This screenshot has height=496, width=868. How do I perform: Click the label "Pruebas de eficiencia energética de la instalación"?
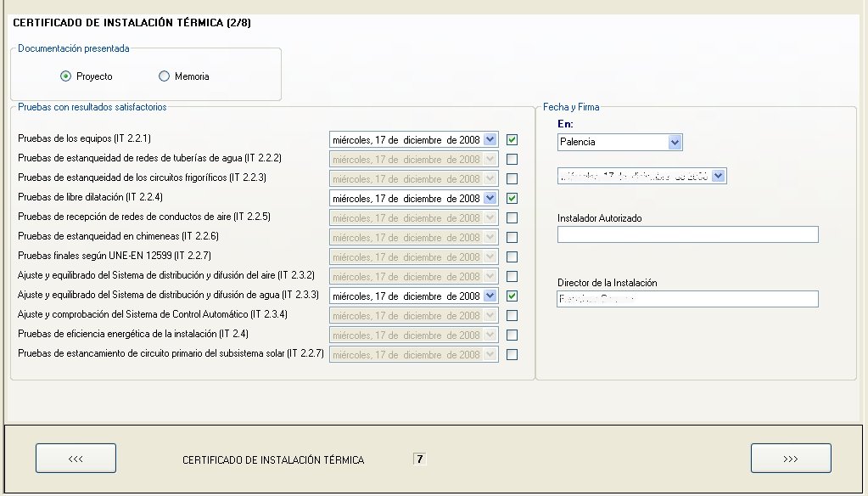tap(117, 334)
